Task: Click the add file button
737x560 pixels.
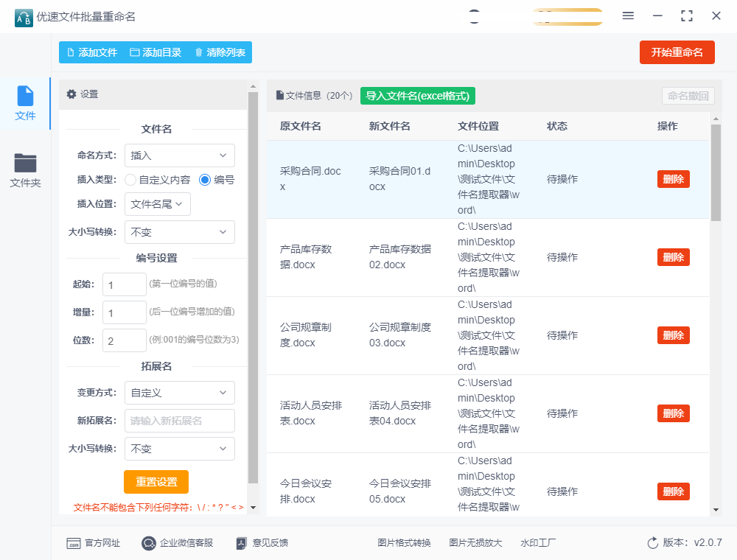Action: 92,52
